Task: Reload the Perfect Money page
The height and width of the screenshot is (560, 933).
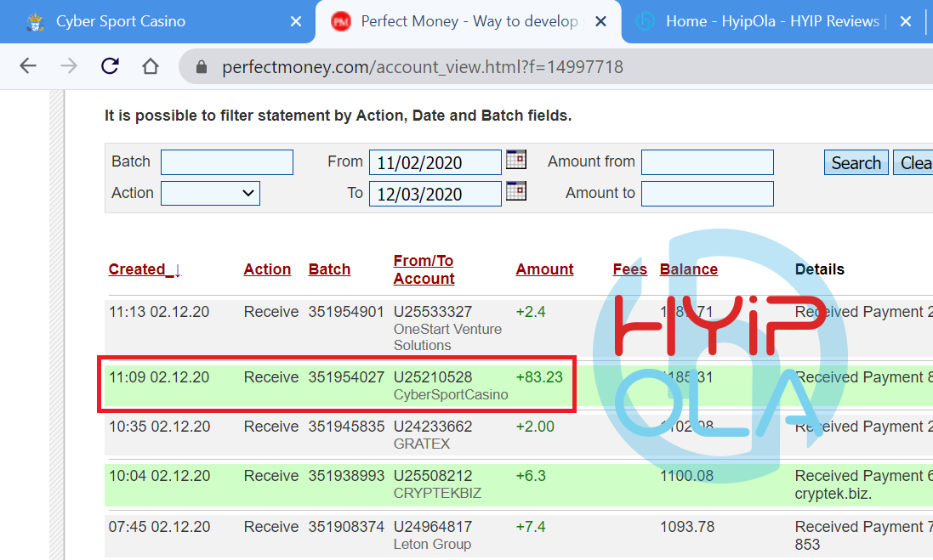Action: coord(110,66)
